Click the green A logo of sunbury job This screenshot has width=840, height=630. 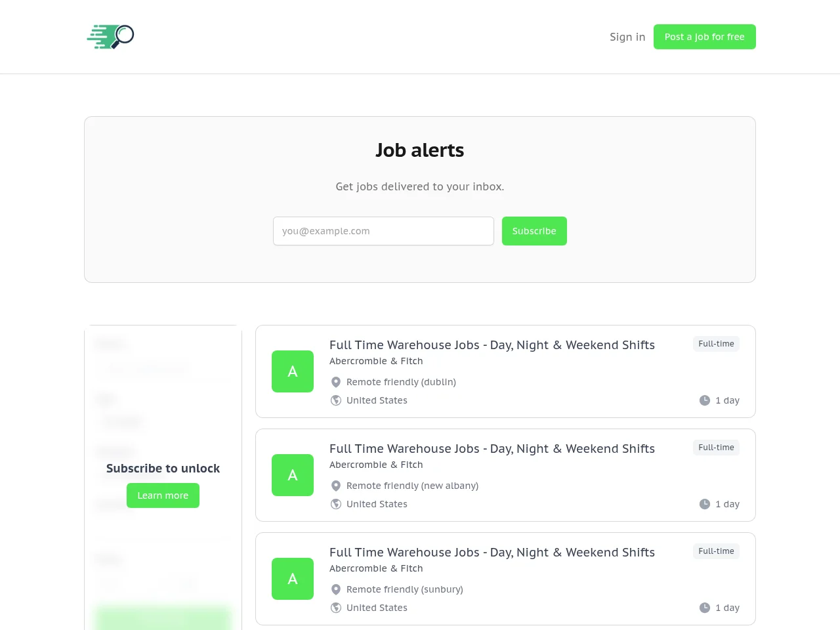293,579
